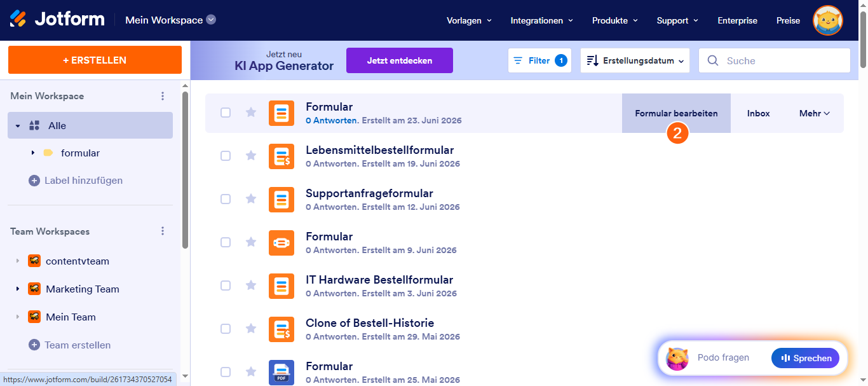Screen dimensions: 868x386
Task: Open Inbox for the first form
Action: click(x=758, y=113)
